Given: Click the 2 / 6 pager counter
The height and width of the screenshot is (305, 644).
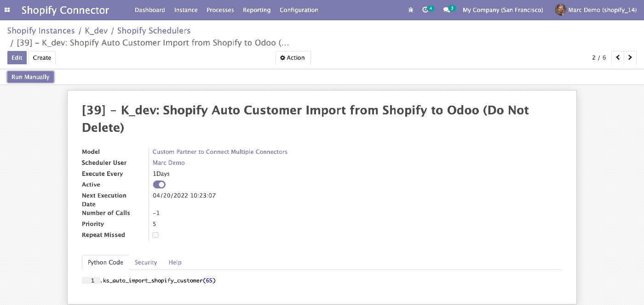Looking at the screenshot, I should click(599, 58).
